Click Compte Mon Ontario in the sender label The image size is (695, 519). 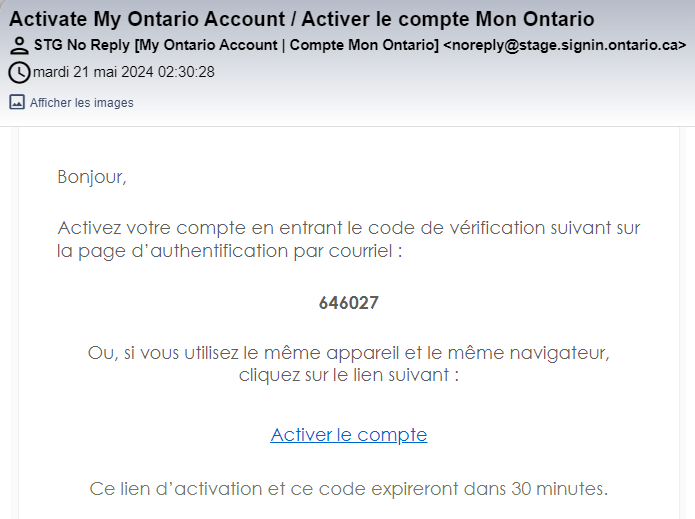tap(362, 45)
